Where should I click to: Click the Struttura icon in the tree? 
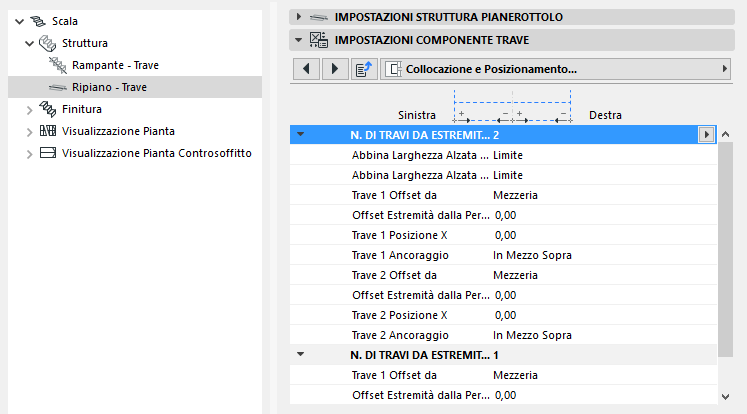click(x=48, y=43)
